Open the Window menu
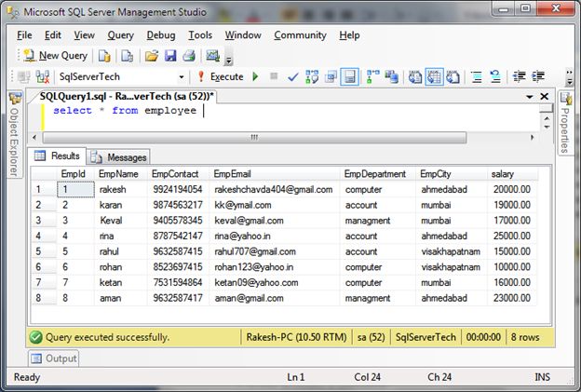Image resolution: width=581 pixels, height=392 pixels. (x=243, y=35)
